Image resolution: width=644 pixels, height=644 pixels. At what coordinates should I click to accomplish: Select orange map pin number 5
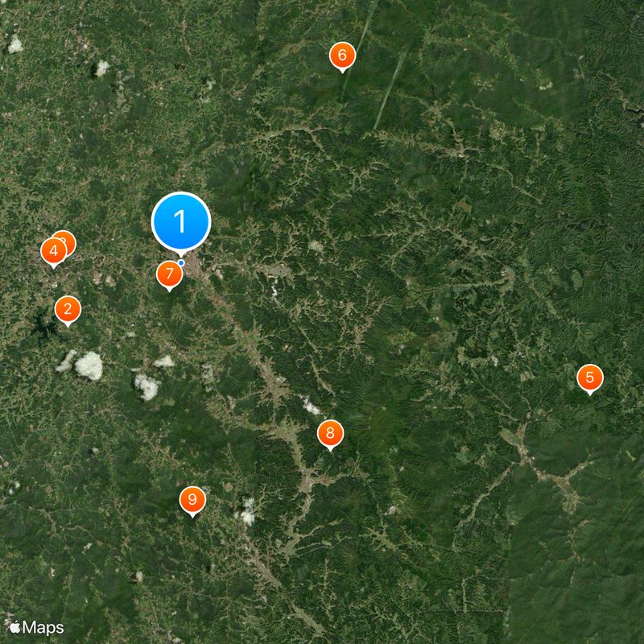click(590, 378)
